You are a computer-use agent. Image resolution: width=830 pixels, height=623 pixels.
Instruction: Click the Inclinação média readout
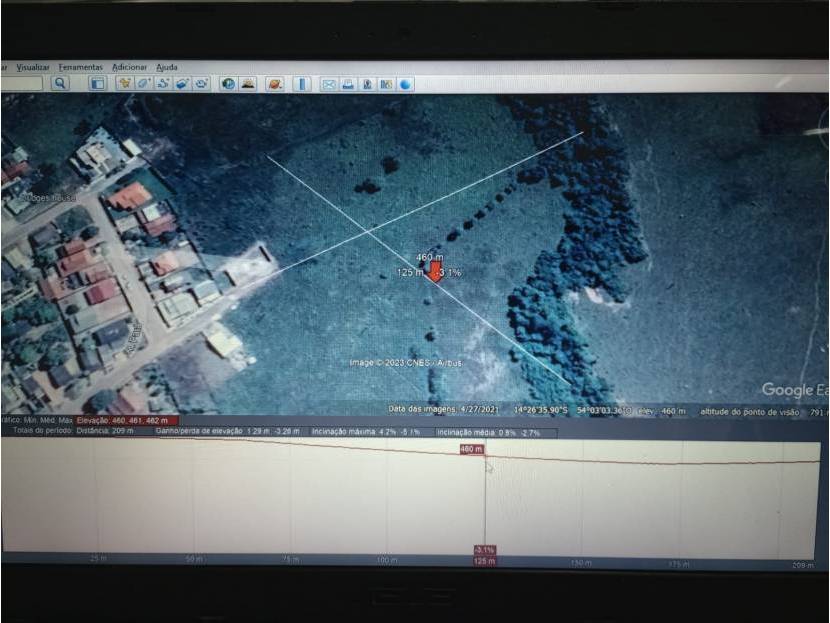pyautogui.click(x=489, y=432)
